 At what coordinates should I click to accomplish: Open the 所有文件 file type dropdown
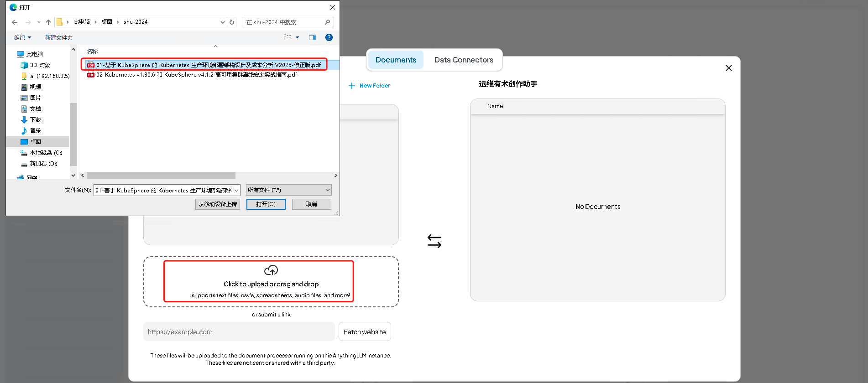click(x=289, y=190)
